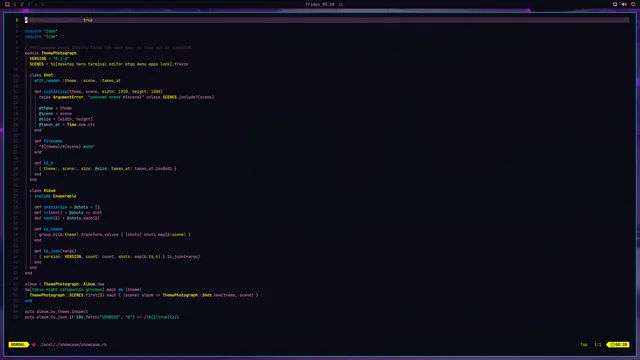The height and width of the screenshot is (360, 640).
Task: Click the '@scene = scene' line
Action: click(55, 113)
